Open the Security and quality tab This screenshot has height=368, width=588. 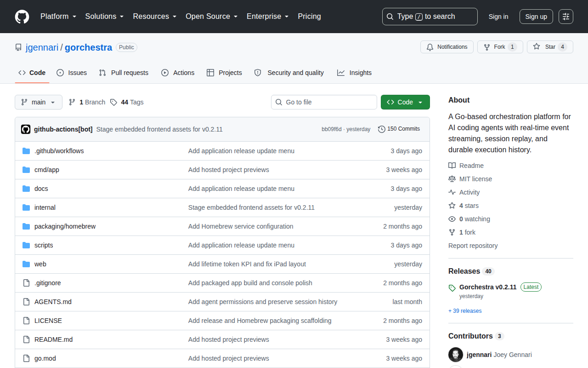(x=289, y=73)
